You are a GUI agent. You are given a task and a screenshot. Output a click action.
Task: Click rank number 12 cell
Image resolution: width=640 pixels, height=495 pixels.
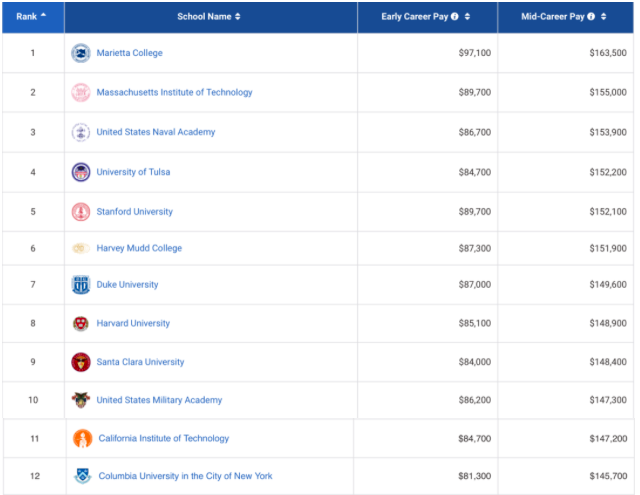point(35,476)
